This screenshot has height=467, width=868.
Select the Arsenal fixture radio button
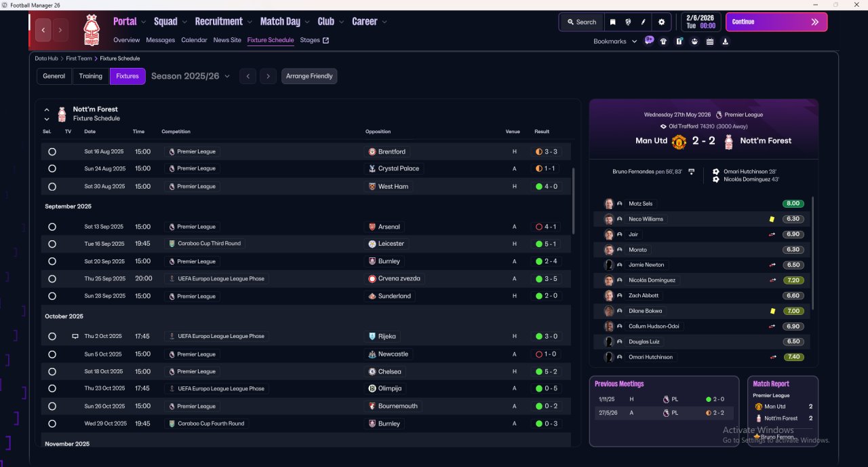coord(52,227)
